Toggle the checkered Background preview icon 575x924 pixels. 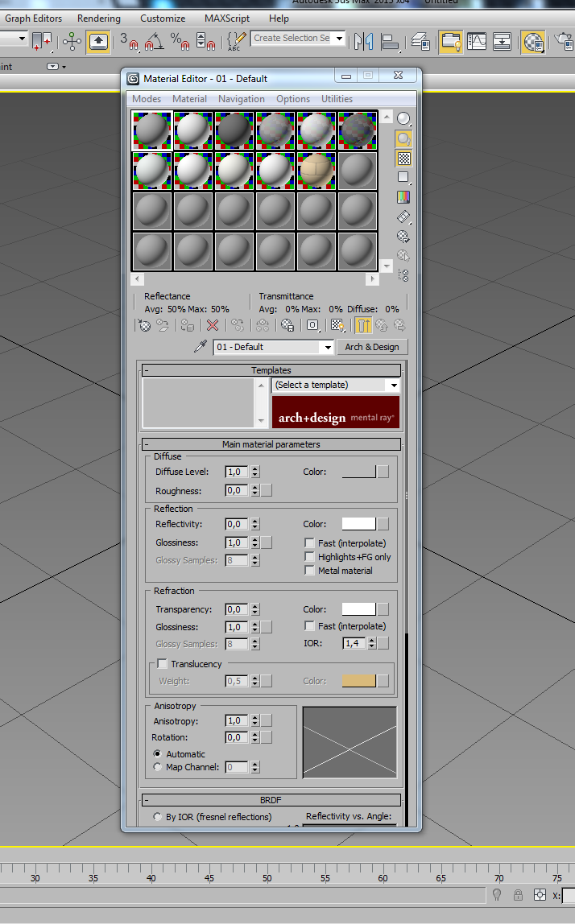404,159
